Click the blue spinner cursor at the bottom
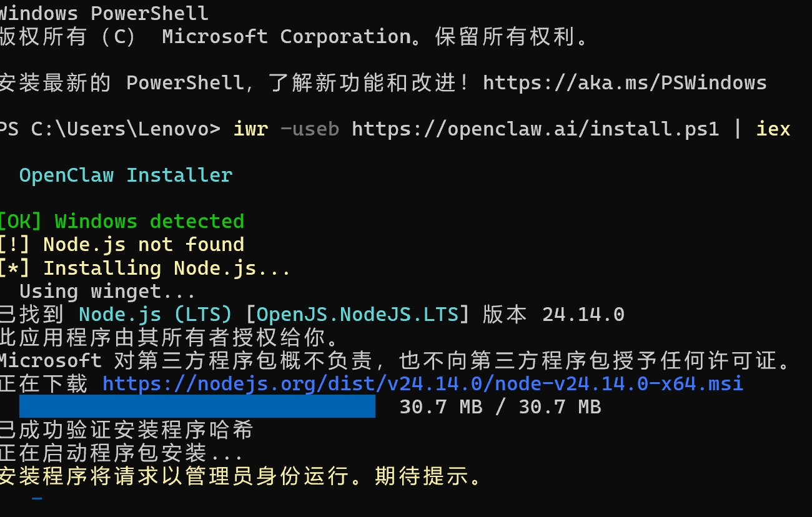812x517 pixels. (37, 498)
